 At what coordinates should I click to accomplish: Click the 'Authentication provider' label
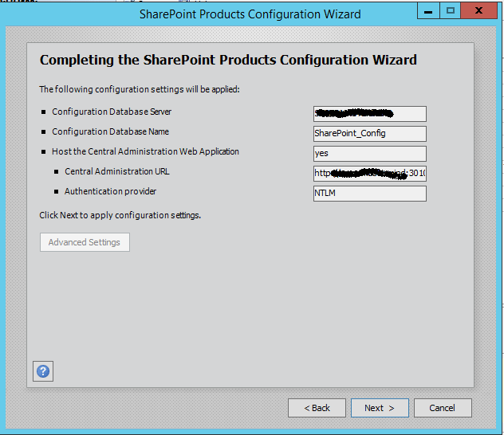click(110, 192)
